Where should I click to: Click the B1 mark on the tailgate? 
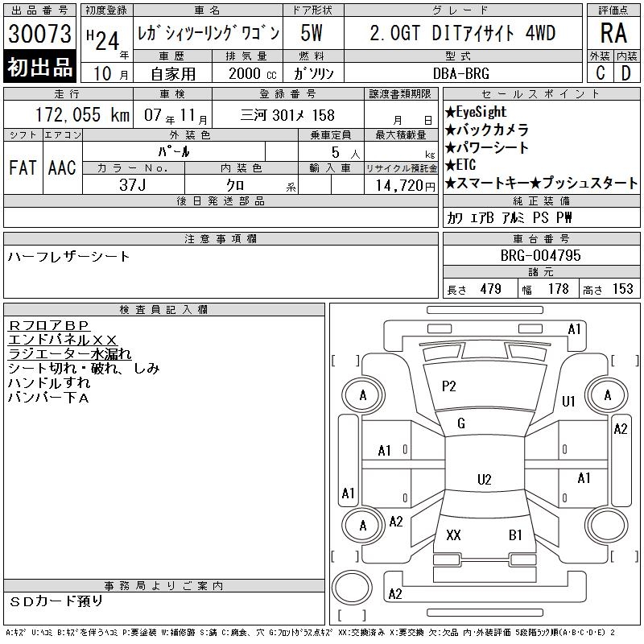click(x=515, y=535)
